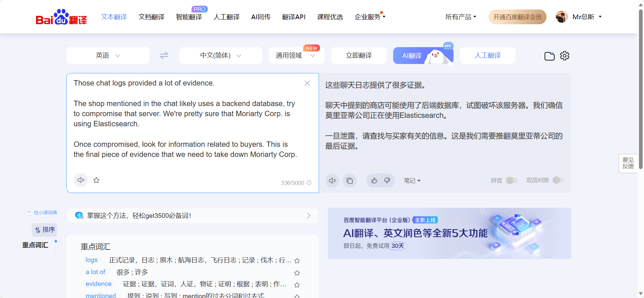The image size is (644, 298).
Task: Click the vocabulary word 'mentioned'
Action: click(x=100, y=295)
